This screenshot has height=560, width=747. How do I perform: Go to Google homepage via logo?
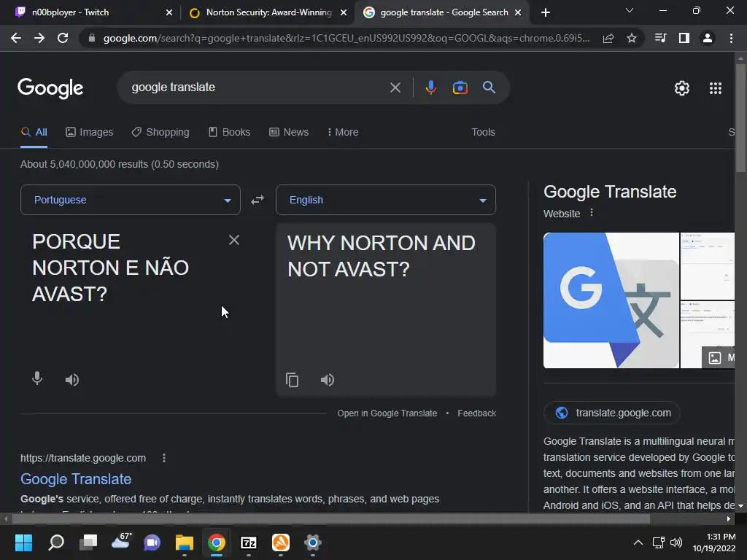click(x=50, y=88)
